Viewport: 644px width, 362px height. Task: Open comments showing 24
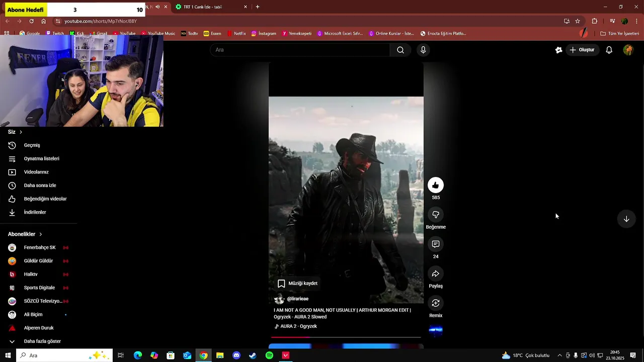tap(436, 244)
